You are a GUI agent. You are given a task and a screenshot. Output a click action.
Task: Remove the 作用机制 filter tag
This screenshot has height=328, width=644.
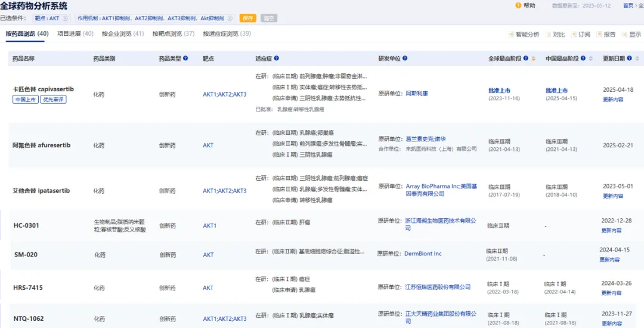[230, 18]
